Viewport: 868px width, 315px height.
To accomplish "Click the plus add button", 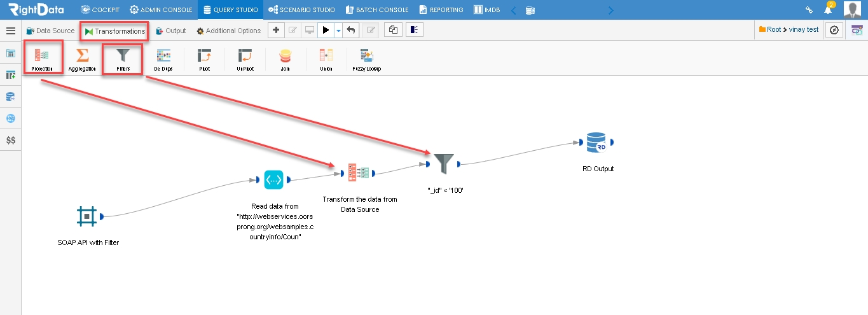I will [x=275, y=30].
